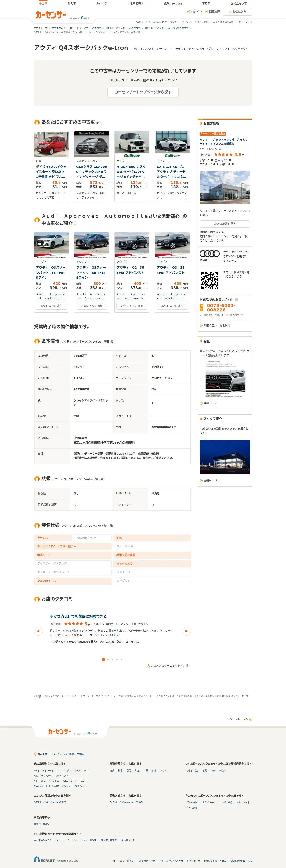Open the Honda N-BOX recommended car image
Viewport: 286px width, 868px height.
132,144
